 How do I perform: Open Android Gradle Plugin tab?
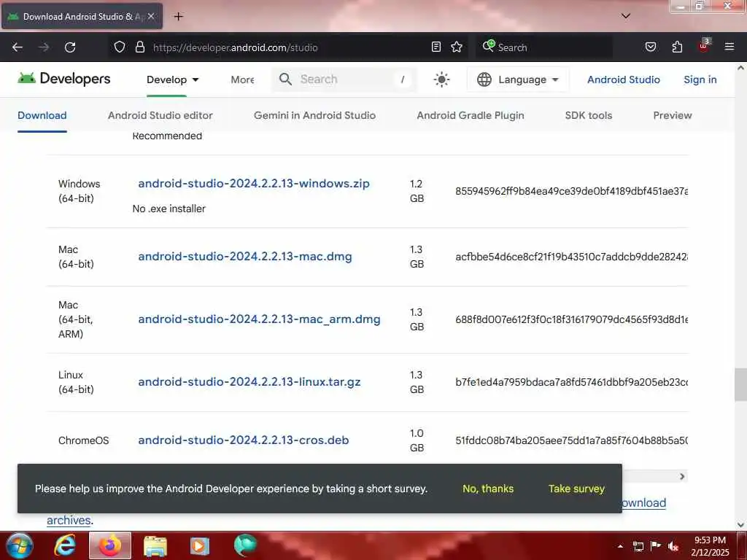tap(471, 115)
